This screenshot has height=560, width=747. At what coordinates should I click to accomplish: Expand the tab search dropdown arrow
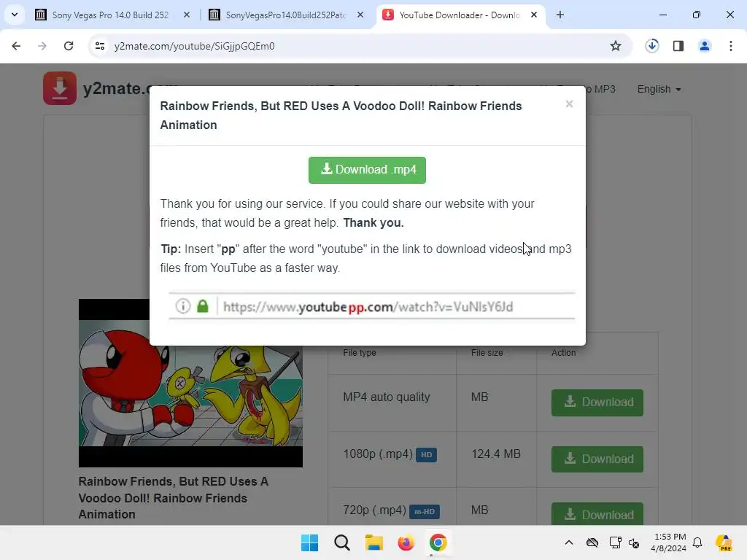[x=15, y=15]
